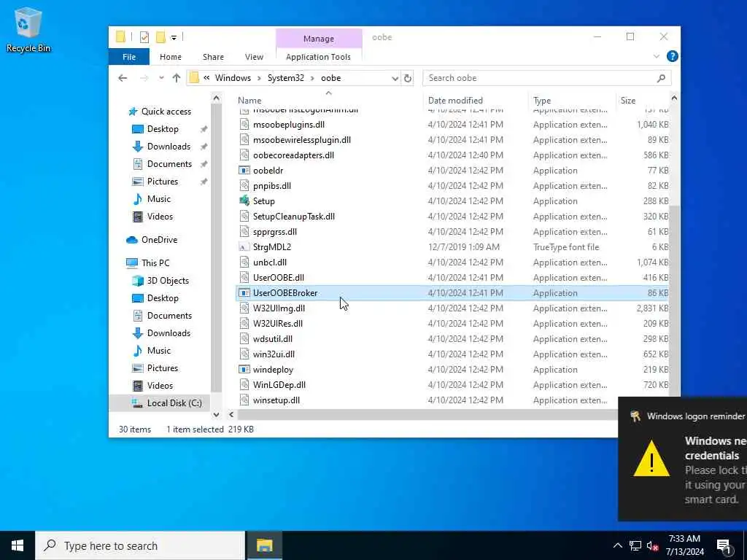Select the windeploy application icon
Viewport: 747px width, 560px height.
244,370
